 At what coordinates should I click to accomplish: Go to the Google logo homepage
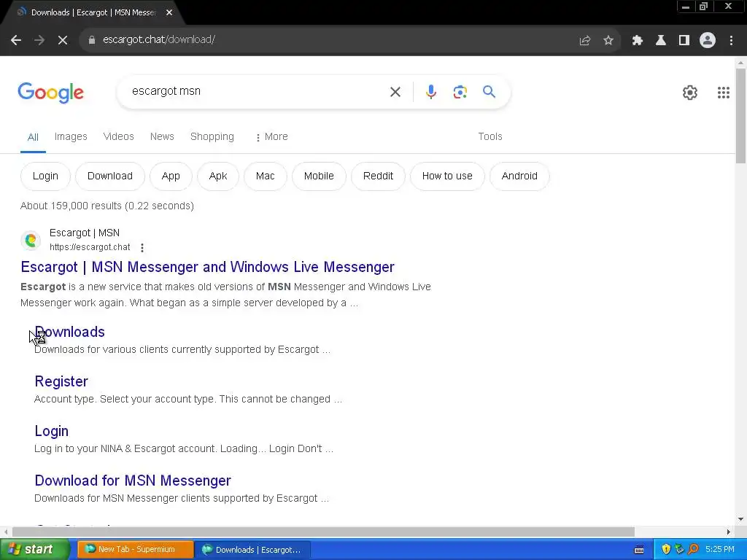[x=50, y=93]
